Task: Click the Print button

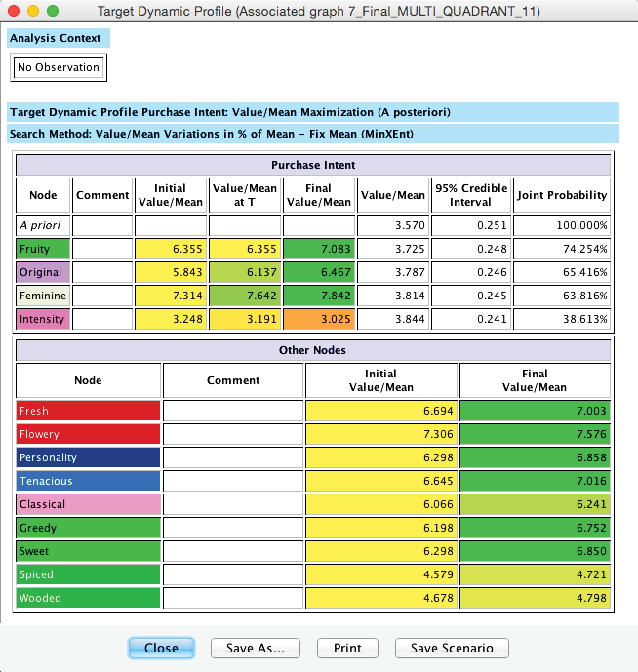Action: 347,648
